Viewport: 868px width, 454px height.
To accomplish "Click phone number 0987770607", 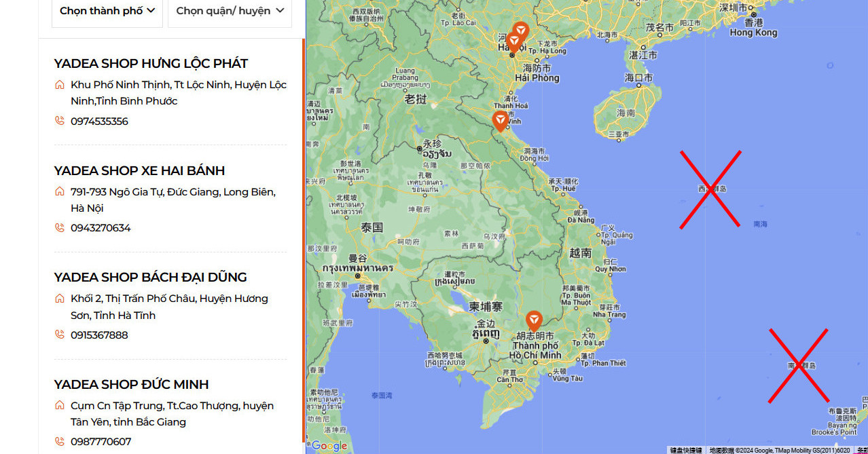I will pyautogui.click(x=101, y=442).
